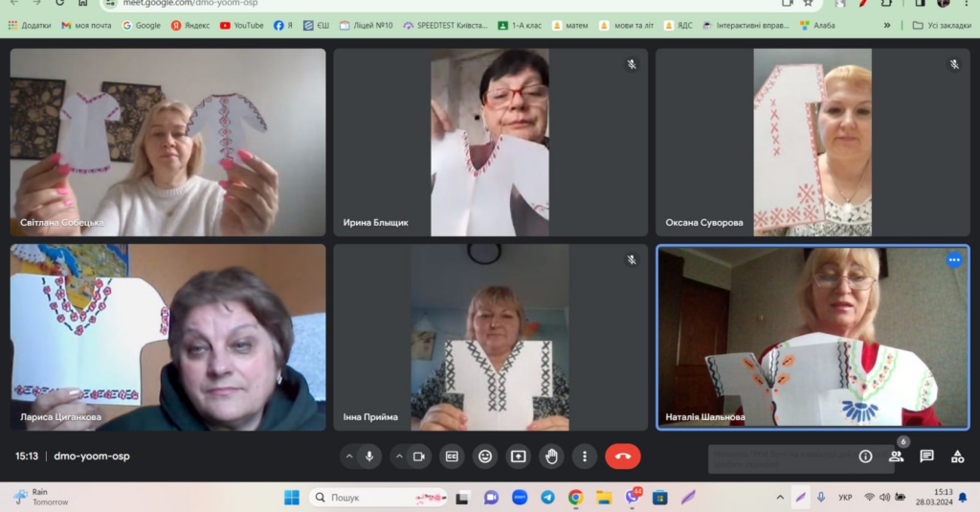Open the purple feather taskbar app
Screen dimensions: 980x512
pyautogui.click(x=688, y=498)
